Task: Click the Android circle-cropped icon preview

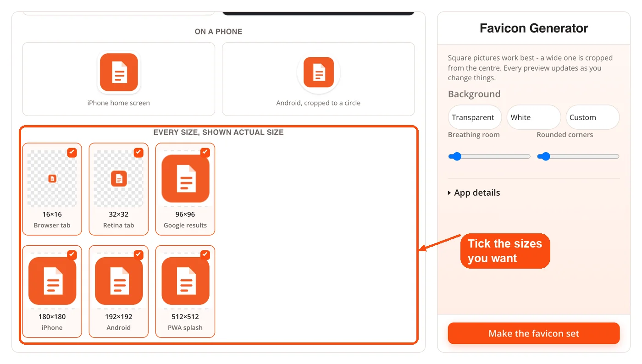Action: [318, 72]
